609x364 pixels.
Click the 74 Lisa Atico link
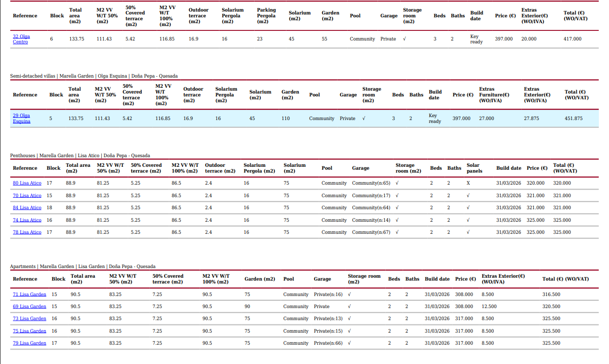[27, 220]
